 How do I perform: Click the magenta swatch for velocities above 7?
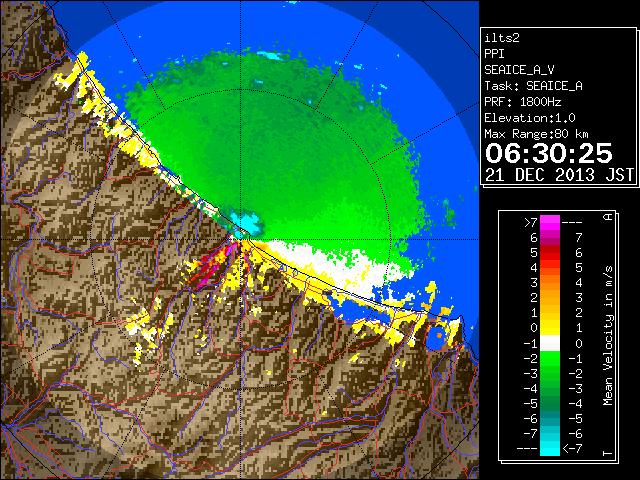click(550, 222)
